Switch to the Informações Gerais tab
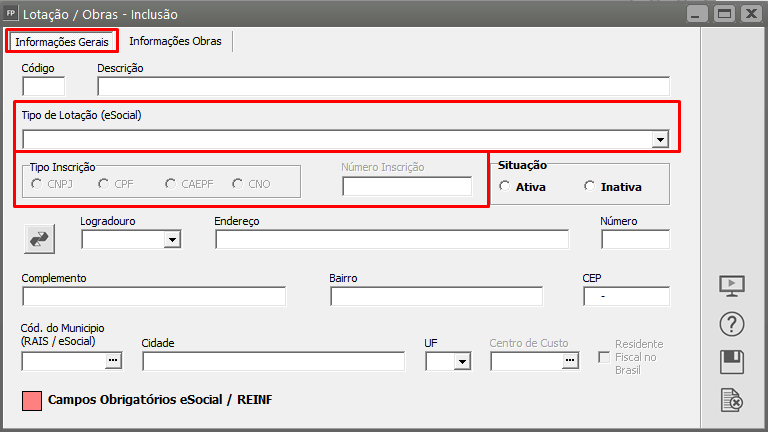Viewport: 768px width, 432px height. point(62,42)
